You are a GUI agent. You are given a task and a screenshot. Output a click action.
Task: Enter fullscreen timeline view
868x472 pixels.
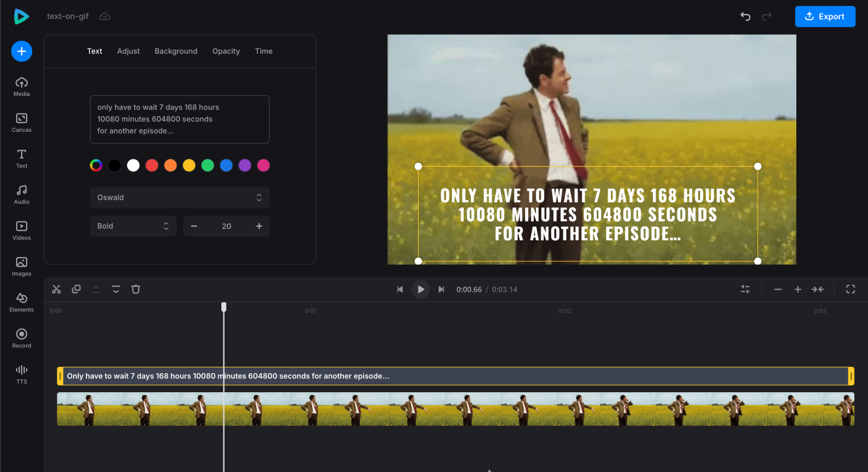(850, 289)
